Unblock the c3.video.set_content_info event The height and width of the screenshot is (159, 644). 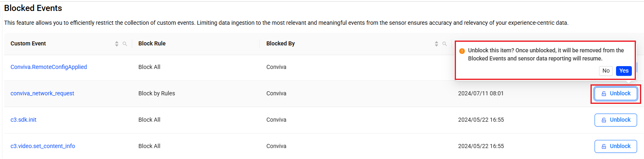[616, 146]
